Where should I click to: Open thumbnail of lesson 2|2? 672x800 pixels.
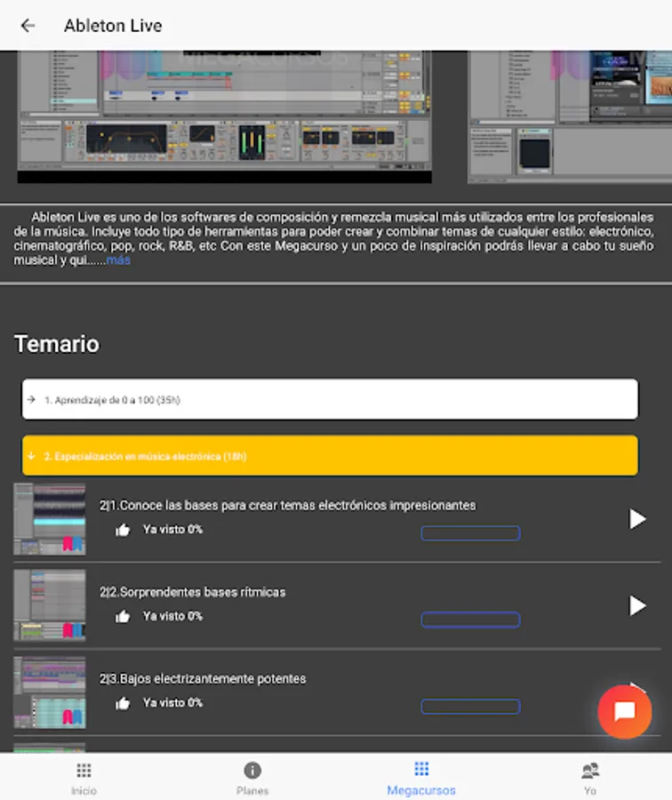[x=50, y=605]
